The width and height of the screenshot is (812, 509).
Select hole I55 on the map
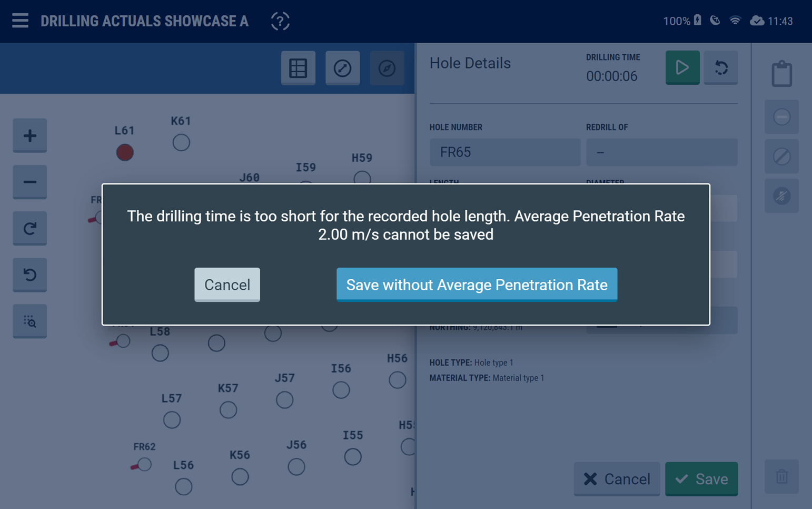(352, 456)
